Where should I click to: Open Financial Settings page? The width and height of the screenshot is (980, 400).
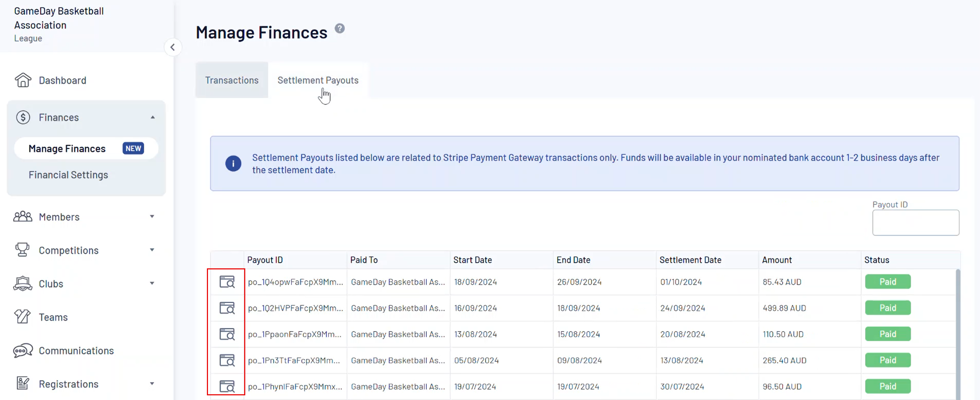pos(68,175)
